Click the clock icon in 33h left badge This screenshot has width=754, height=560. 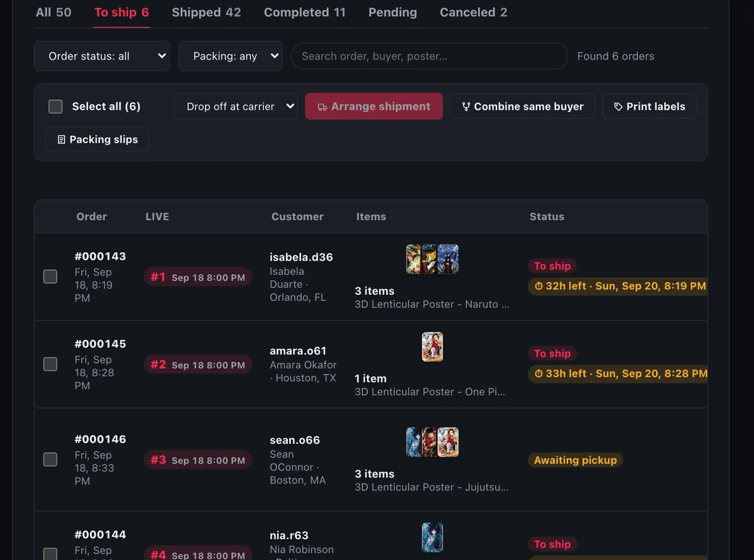[x=538, y=373]
